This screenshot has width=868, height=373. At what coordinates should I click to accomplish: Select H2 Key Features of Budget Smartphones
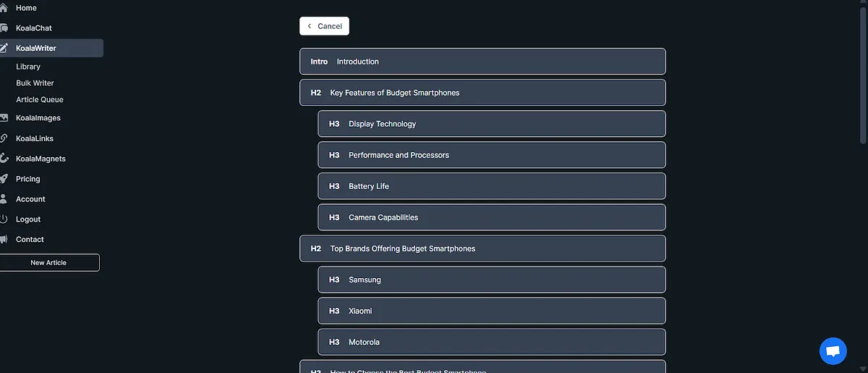pos(482,93)
